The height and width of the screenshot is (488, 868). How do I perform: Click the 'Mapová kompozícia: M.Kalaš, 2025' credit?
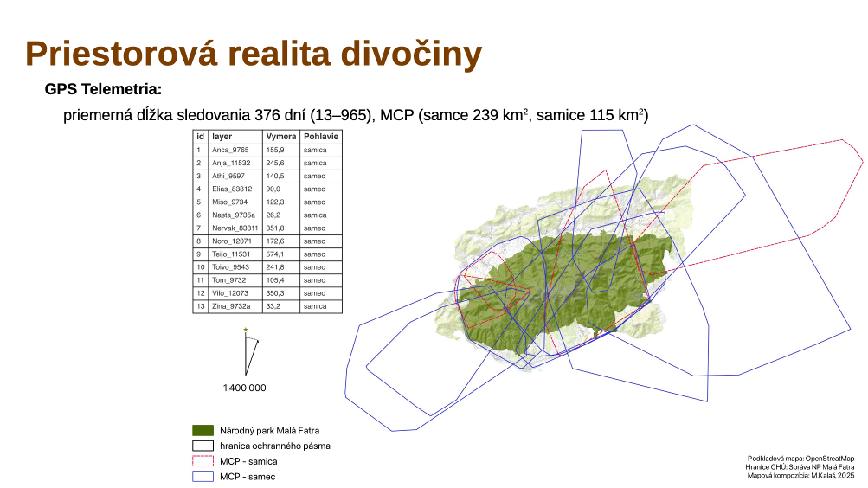[801, 475]
